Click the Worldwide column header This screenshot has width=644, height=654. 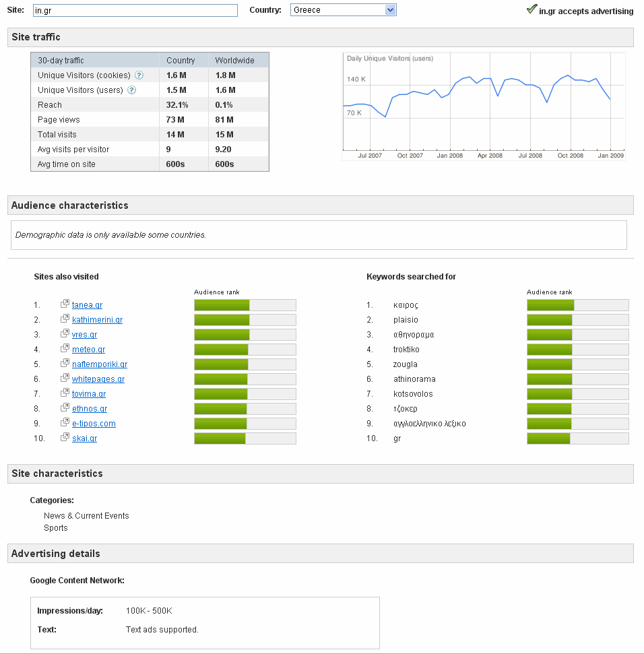[234, 61]
